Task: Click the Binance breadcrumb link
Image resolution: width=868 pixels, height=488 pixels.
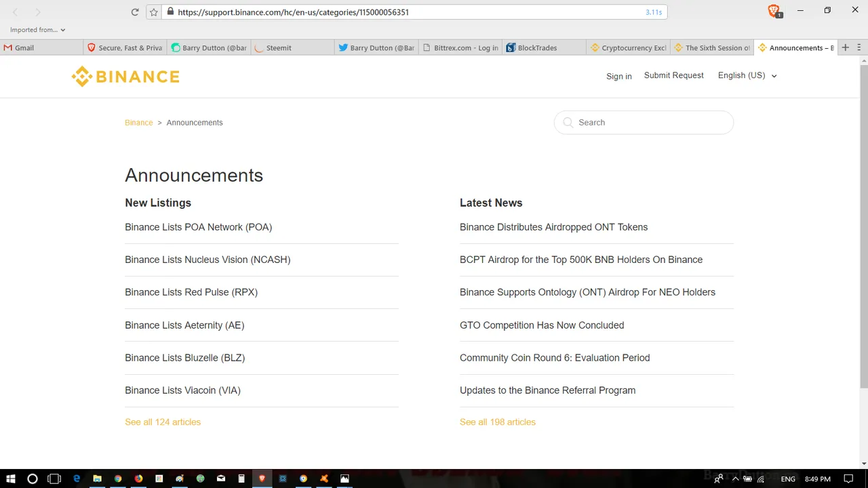Action: pyautogui.click(x=139, y=123)
